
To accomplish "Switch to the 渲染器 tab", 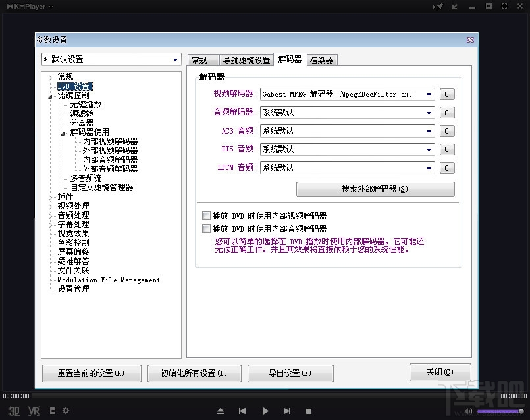I will (321, 59).
